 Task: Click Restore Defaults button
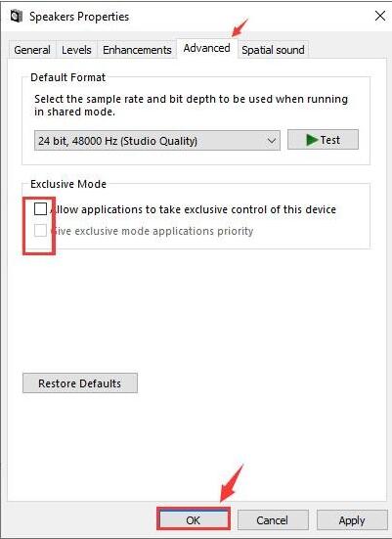(x=80, y=382)
